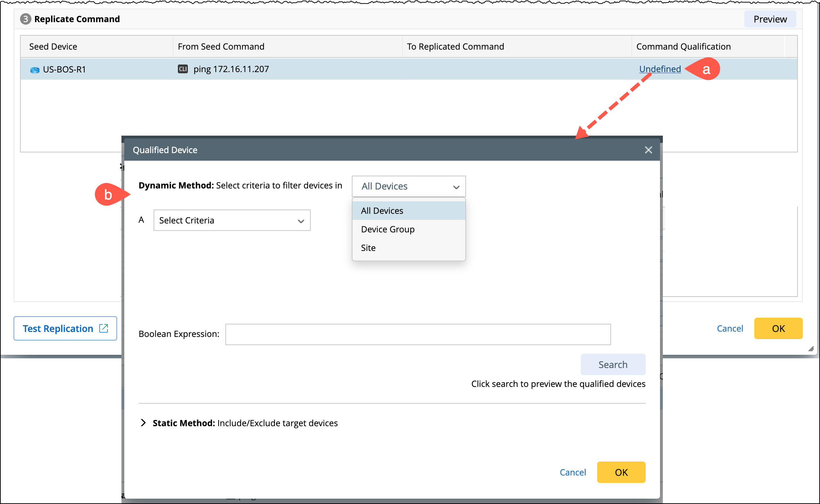Open the Select Criteria dropdown
Viewport: 820px width, 504px height.
point(232,221)
